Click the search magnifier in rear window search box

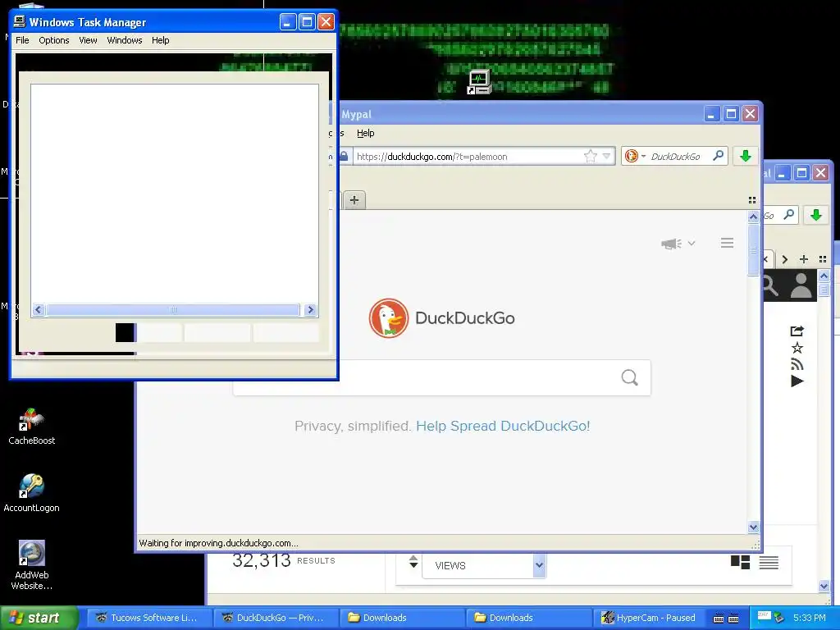(788, 215)
